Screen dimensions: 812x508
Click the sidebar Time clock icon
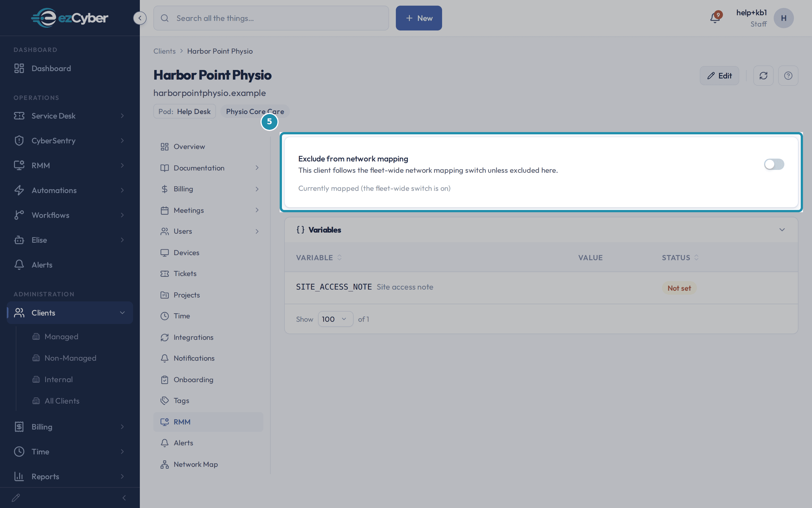tap(19, 452)
